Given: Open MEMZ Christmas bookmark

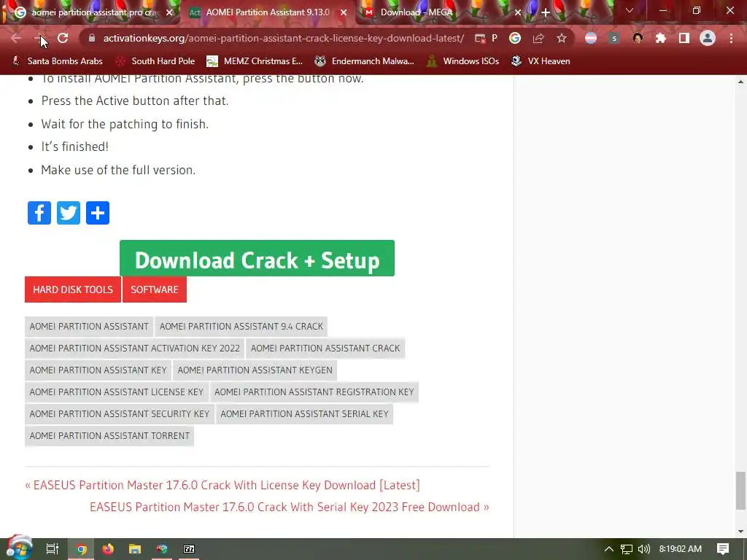Looking at the screenshot, I should click(x=255, y=61).
